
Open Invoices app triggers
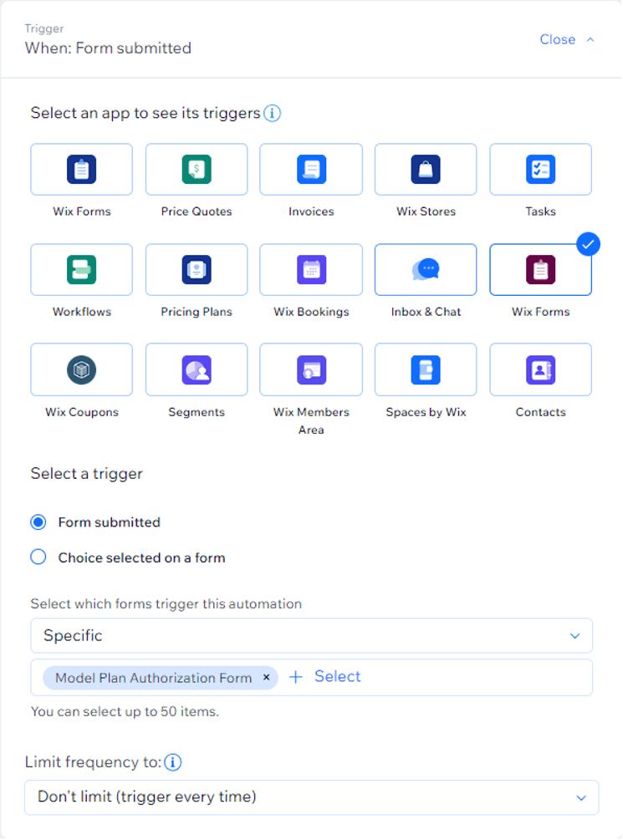311,169
